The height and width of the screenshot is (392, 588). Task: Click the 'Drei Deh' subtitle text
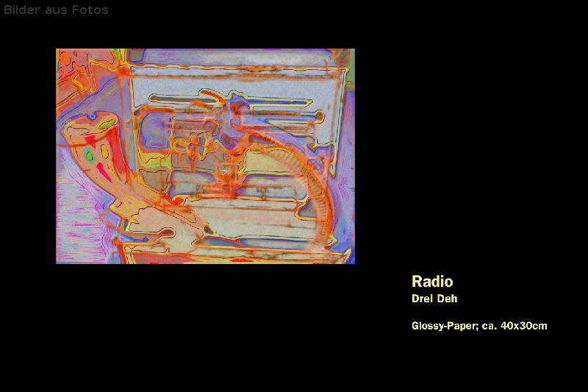pyautogui.click(x=434, y=299)
